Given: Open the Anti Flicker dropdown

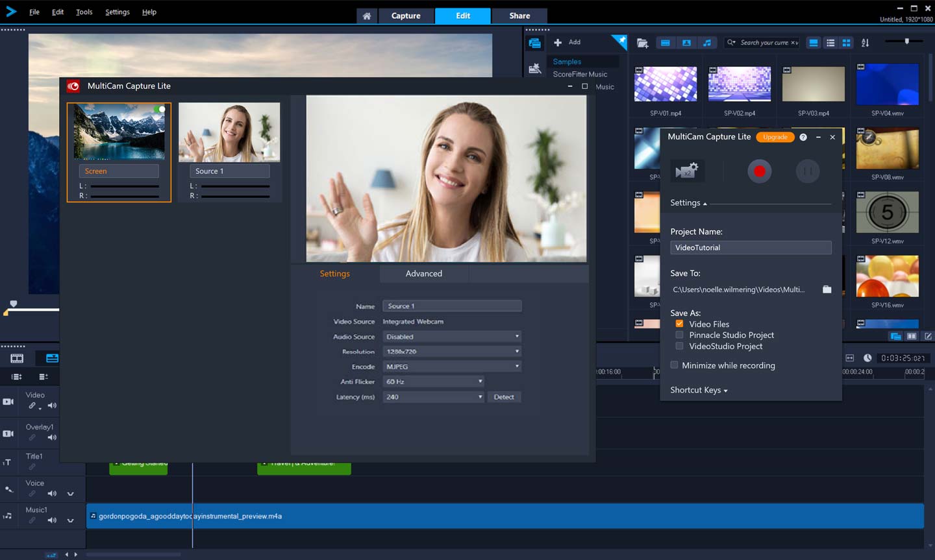Looking at the screenshot, I should tap(433, 382).
